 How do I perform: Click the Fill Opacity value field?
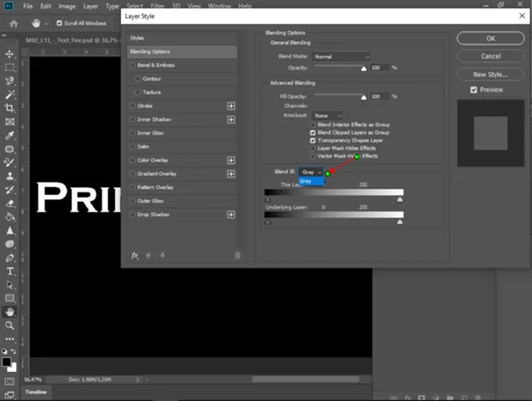tap(378, 97)
